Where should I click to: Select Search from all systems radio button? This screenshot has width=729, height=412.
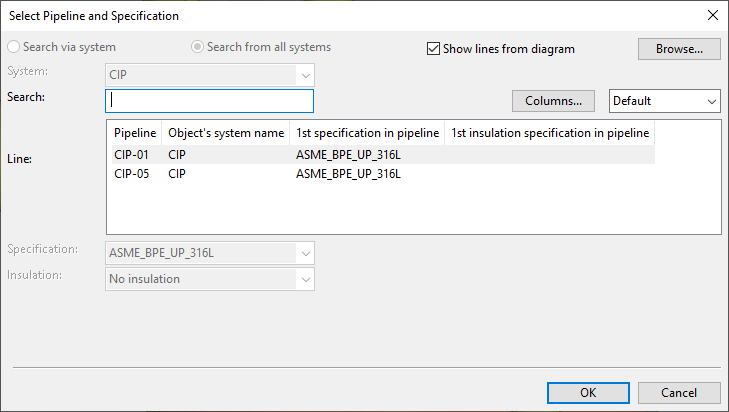(197, 47)
